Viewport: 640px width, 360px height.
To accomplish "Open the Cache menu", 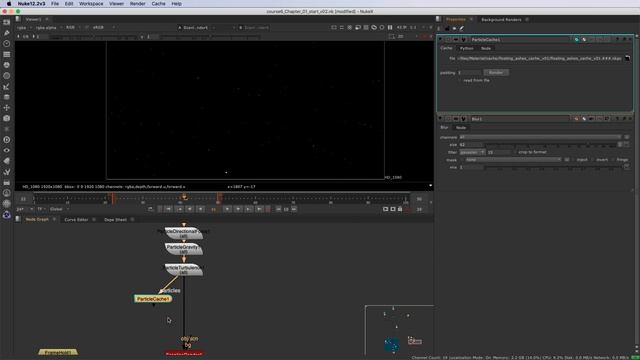I will pyautogui.click(x=158, y=4).
